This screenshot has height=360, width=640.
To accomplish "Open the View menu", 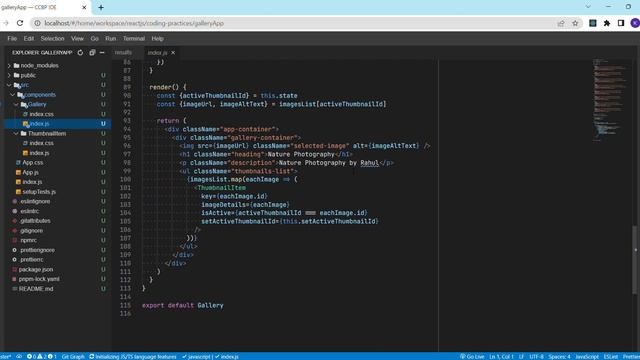I will tap(77, 38).
